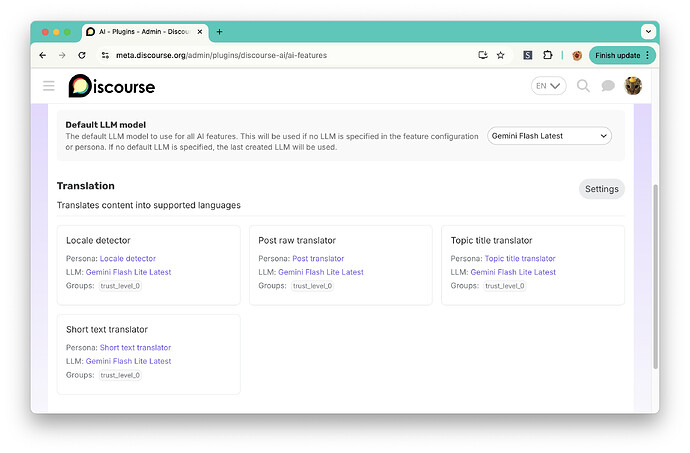
Task: Reload the current page
Action: (x=82, y=55)
